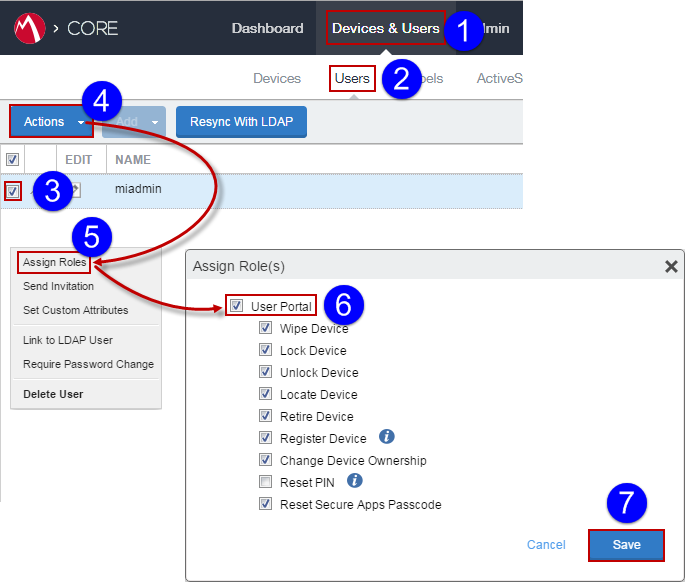This screenshot has width=685, height=582.
Task: Click the miadmin user name
Action: pos(138,189)
